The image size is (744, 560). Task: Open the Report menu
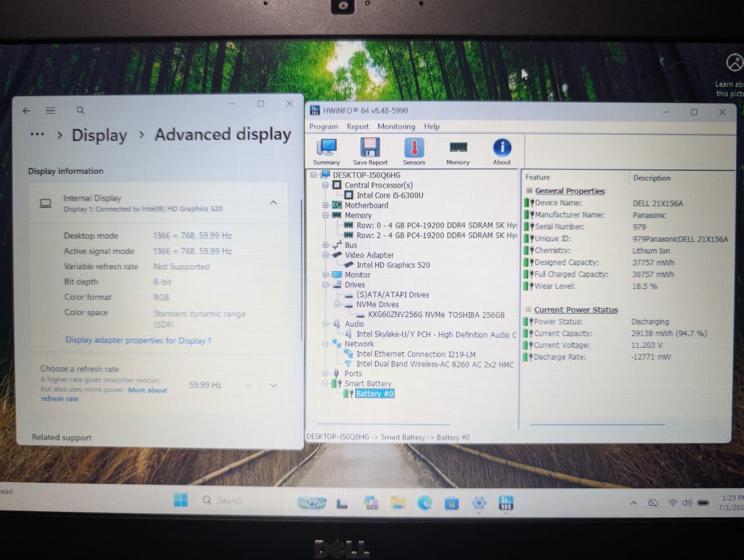coord(358,127)
